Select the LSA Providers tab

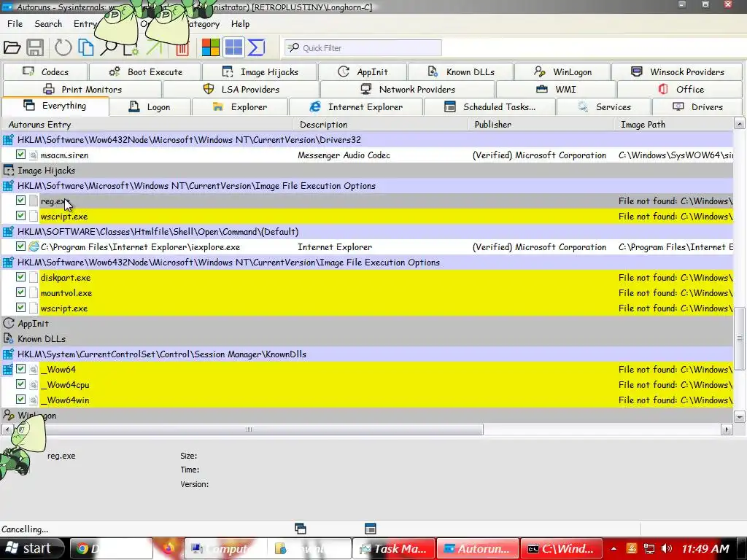[241, 90]
